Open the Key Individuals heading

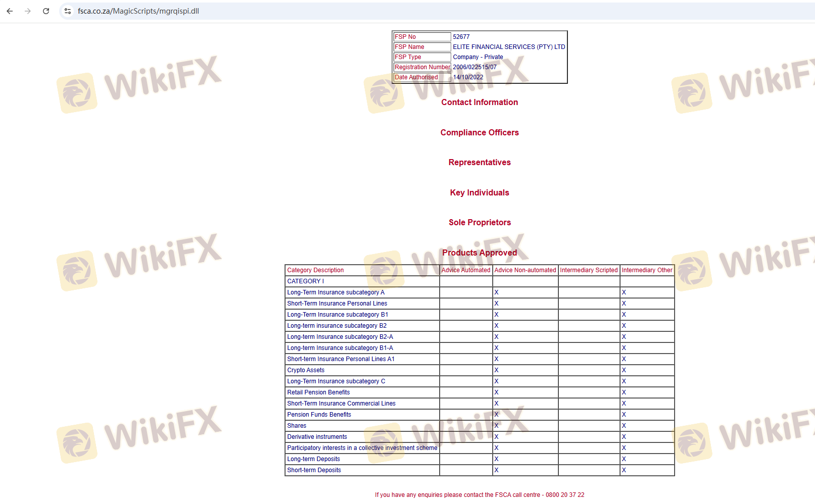point(479,193)
